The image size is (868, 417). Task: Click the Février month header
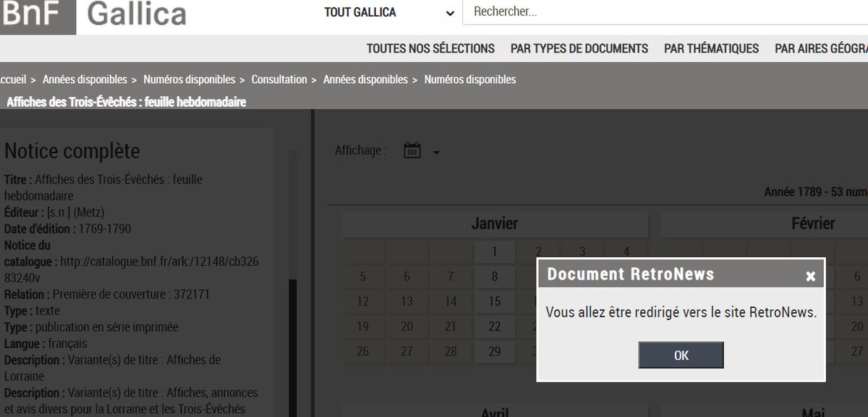813,224
